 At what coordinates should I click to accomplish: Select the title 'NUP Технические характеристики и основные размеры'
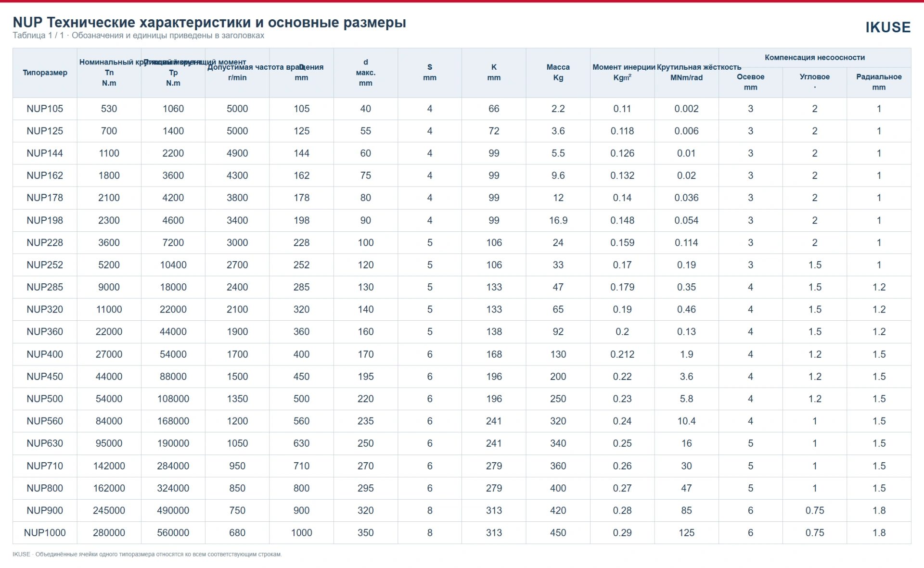(x=209, y=22)
